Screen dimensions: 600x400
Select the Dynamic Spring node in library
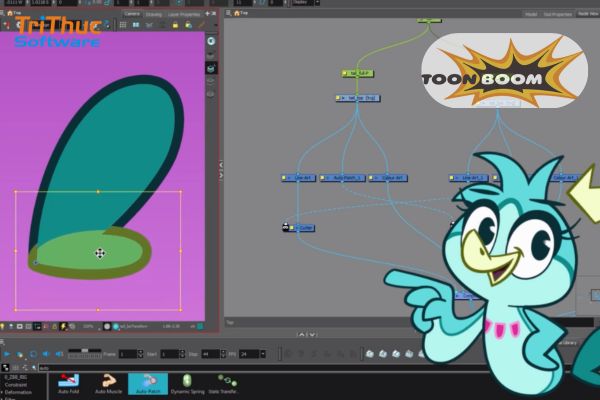(x=187, y=384)
